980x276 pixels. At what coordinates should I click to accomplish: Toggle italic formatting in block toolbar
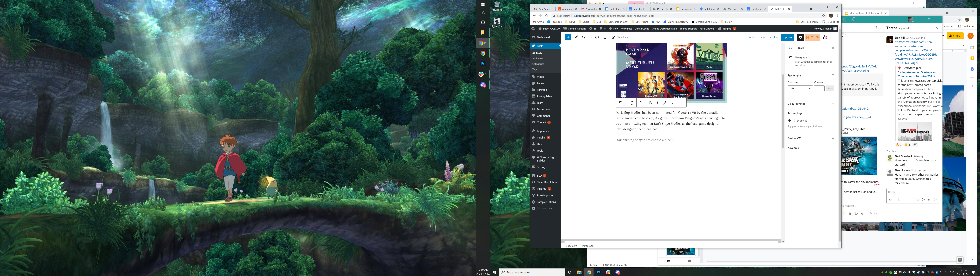click(657, 103)
